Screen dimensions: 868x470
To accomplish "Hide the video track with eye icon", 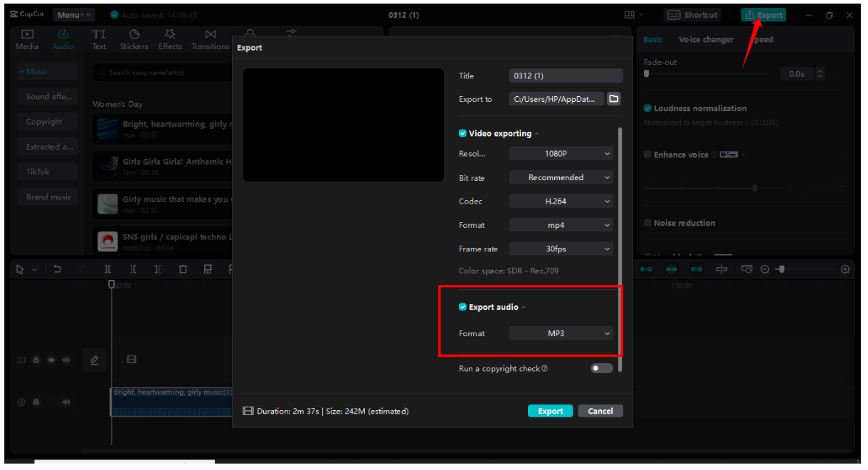I will click(x=51, y=360).
